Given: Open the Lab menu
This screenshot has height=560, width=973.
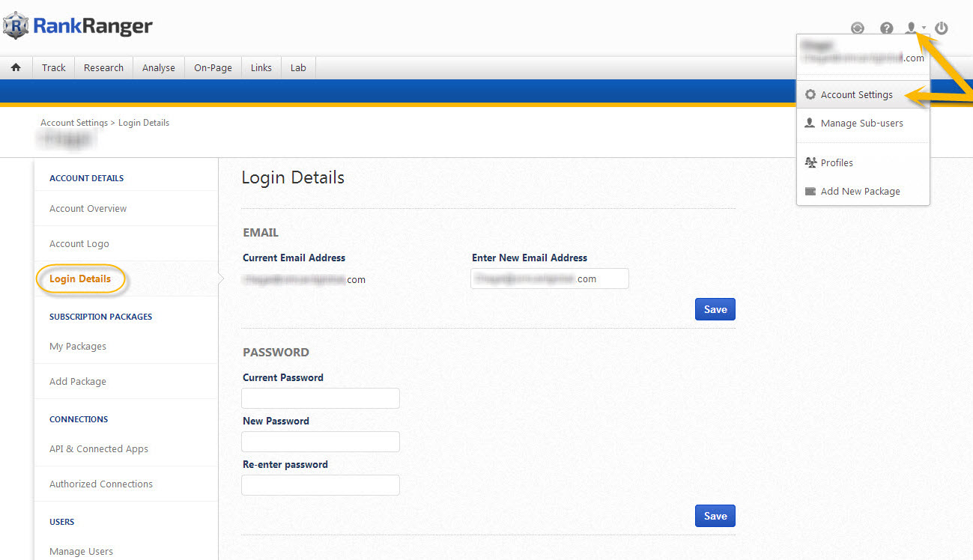Looking at the screenshot, I should click(298, 67).
